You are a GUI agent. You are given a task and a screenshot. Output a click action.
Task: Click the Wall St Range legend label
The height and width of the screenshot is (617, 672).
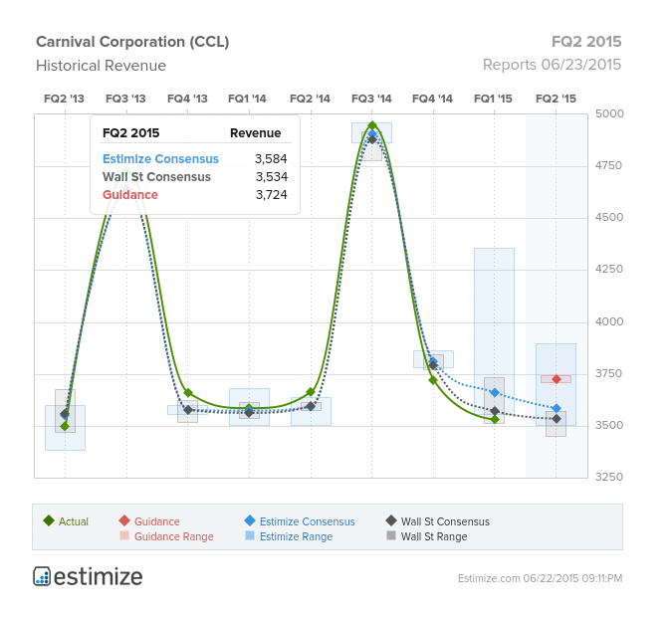tap(434, 536)
